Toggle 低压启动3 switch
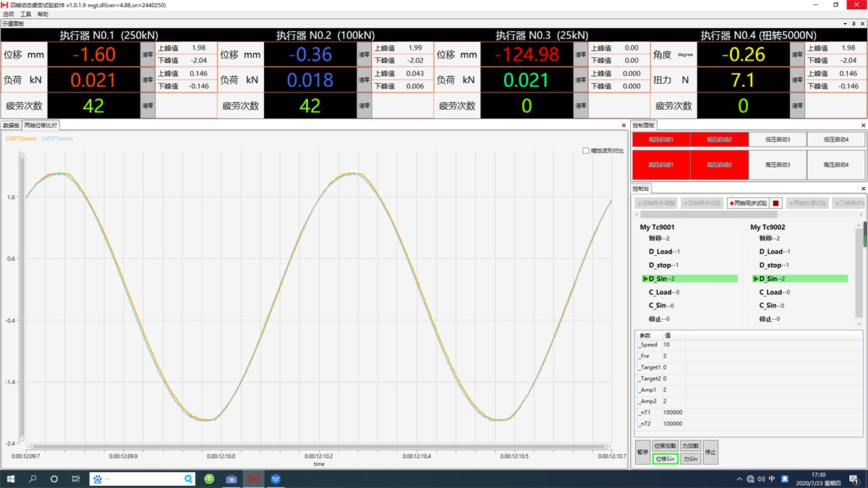 [x=778, y=140]
